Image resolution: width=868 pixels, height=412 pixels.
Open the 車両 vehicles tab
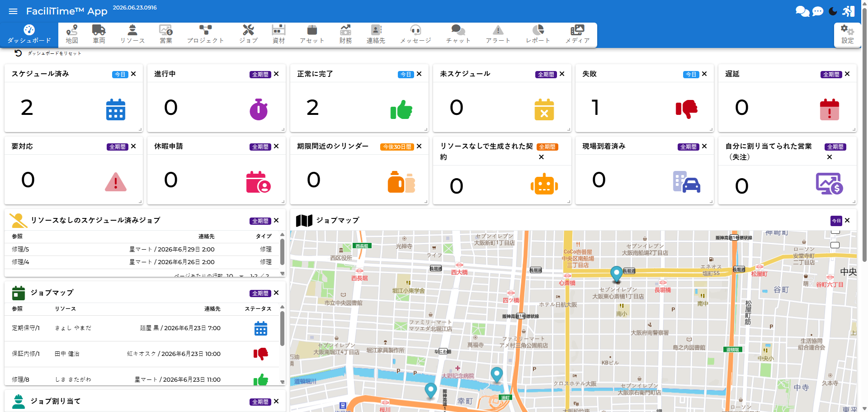(99, 34)
